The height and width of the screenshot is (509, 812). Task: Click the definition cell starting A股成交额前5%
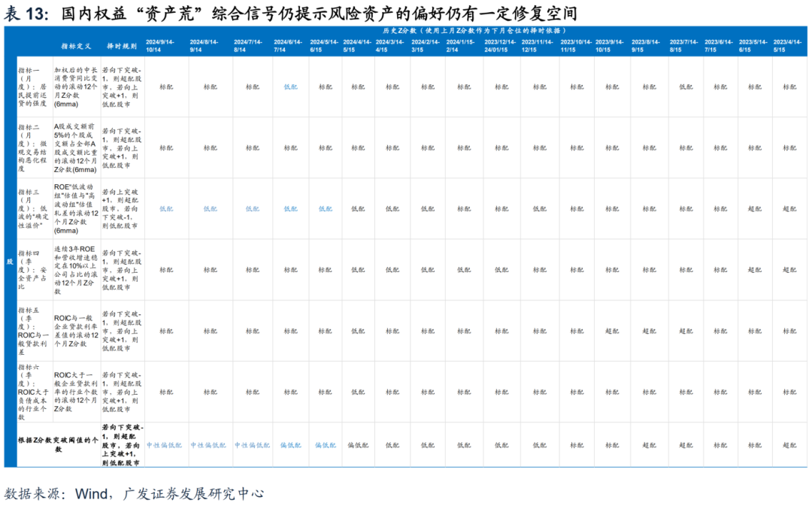pos(76,147)
